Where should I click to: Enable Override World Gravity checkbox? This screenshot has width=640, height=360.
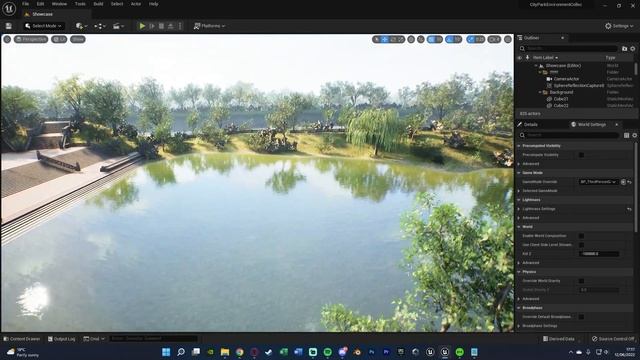tap(581, 281)
